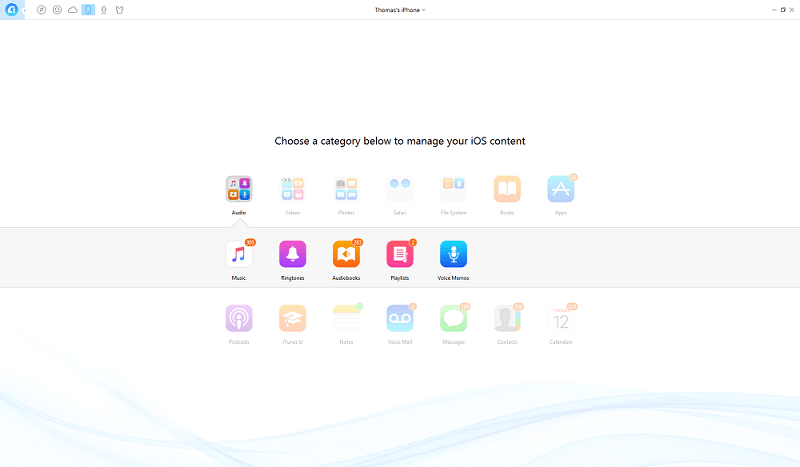Open the download toolbar icon

pos(104,10)
